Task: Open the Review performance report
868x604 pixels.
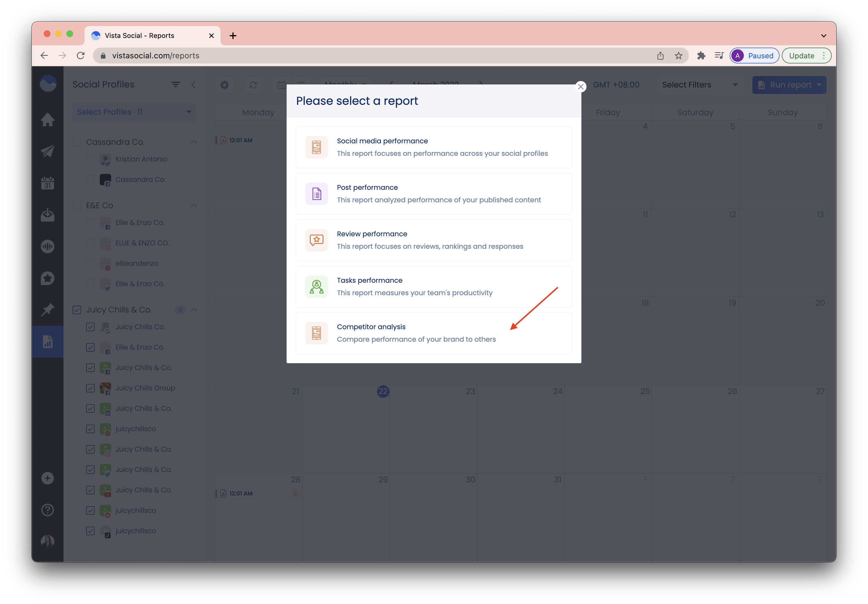Action: tap(434, 240)
